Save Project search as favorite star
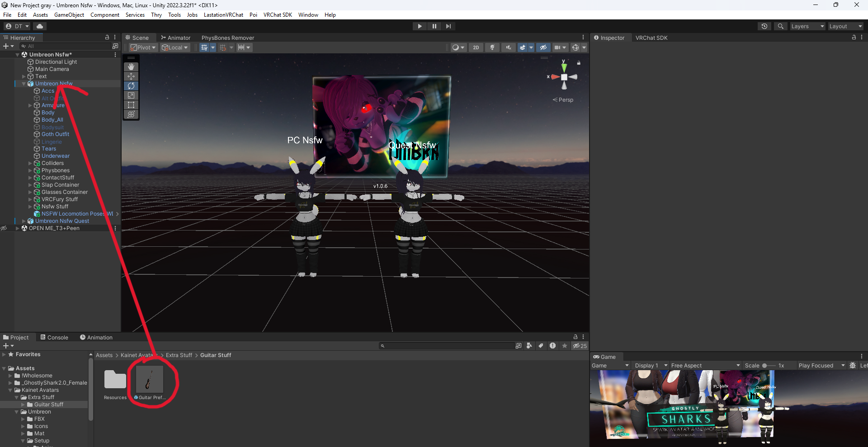The image size is (868, 447). (565, 346)
